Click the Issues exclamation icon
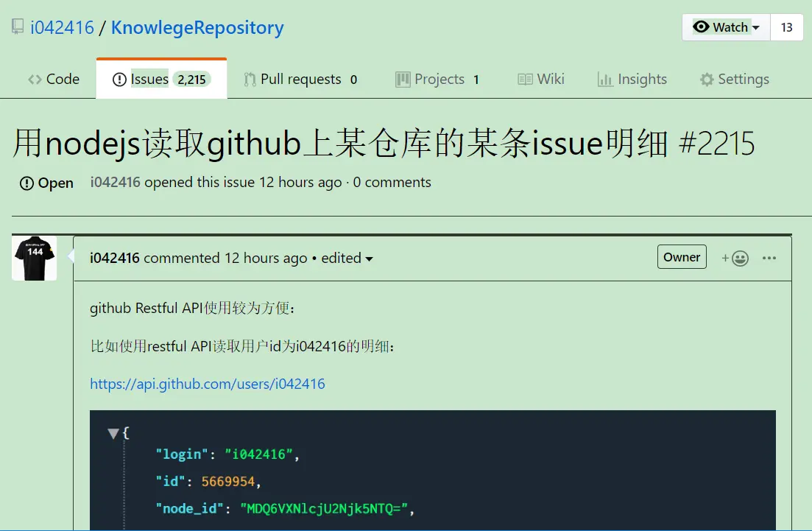The width and height of the screenshot is (812, 531). (119, 80)
